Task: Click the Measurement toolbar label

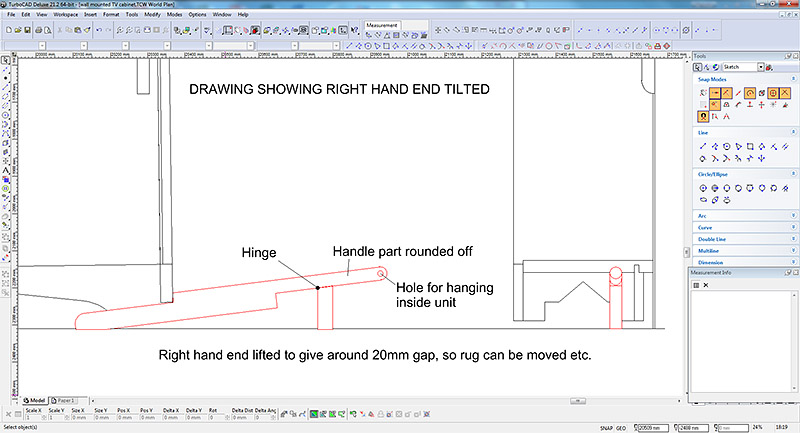Action: coord(381,25)
